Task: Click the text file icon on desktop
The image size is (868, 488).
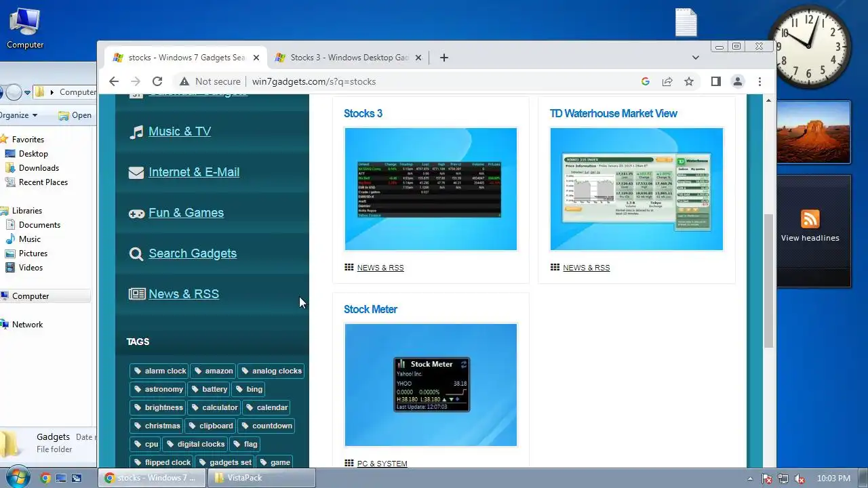Action: coord(686,22)
